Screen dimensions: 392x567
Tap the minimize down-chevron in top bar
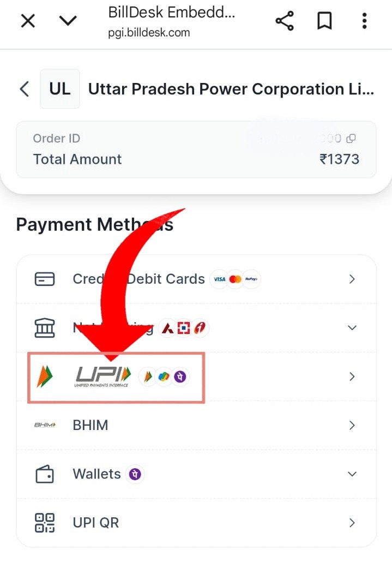pyautogui.click(x=68, y=21)
